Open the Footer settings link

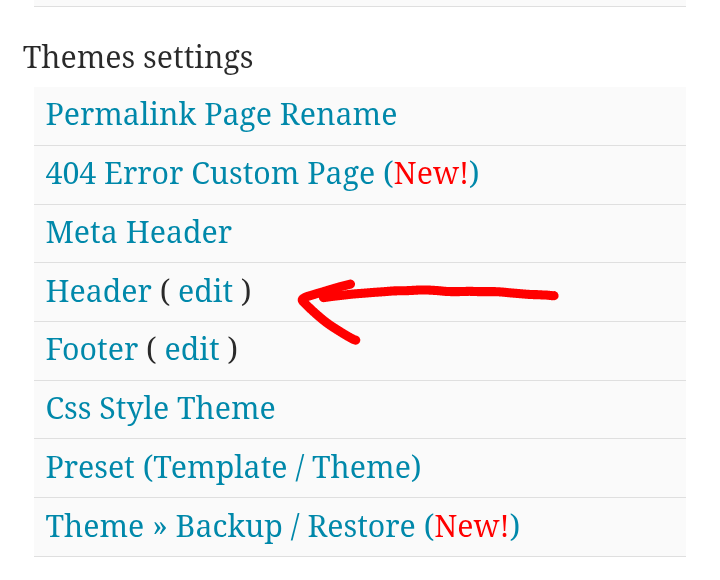coord(91,350)
